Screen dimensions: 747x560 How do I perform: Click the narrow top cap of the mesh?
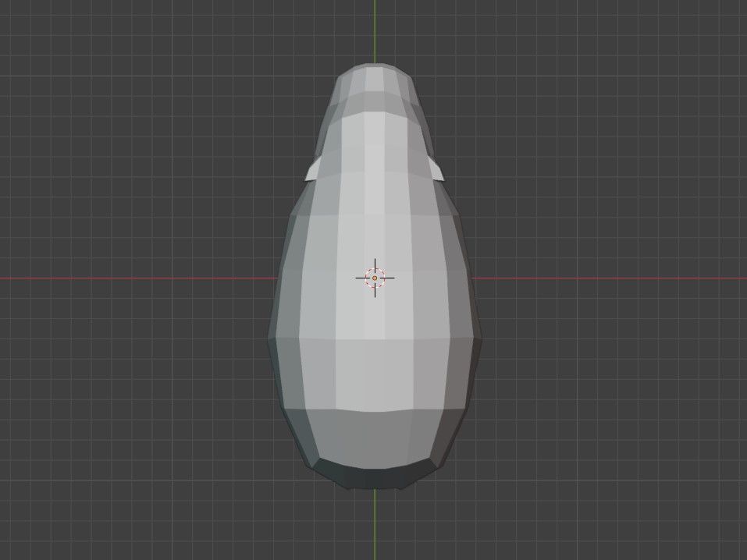coord(375,79)
